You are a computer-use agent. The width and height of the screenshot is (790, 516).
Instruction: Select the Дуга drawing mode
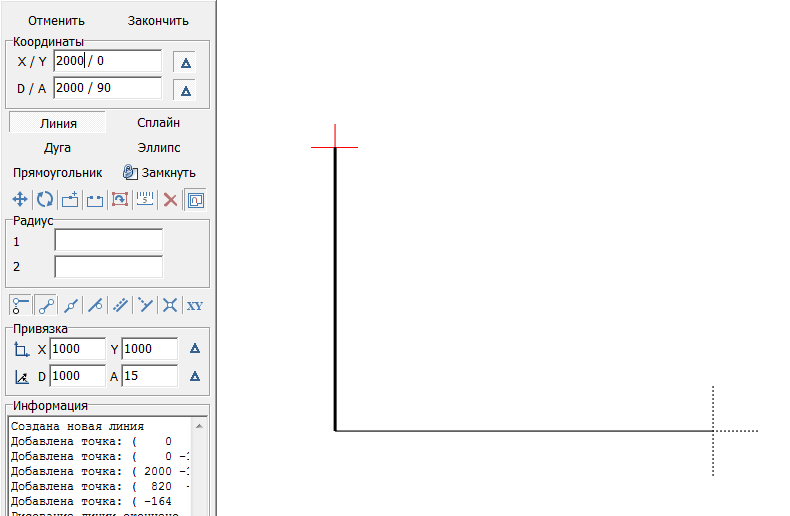tap(57, 148)
